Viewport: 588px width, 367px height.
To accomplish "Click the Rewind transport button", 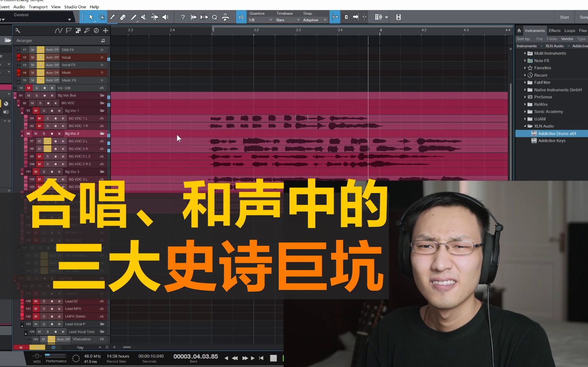I will 235,358.
